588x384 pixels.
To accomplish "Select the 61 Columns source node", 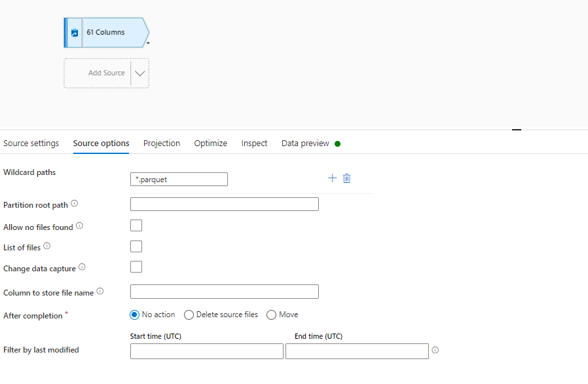I will coord(107,33).
